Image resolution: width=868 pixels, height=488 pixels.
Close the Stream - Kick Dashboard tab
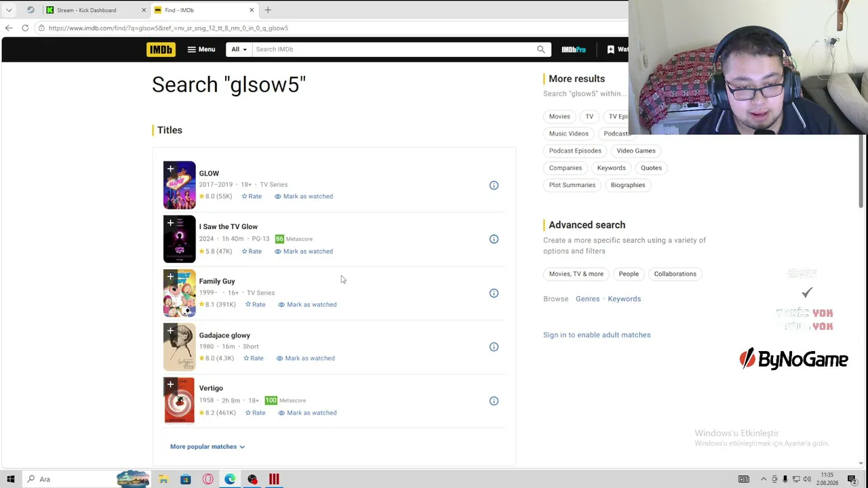click(x=144, y=10)
